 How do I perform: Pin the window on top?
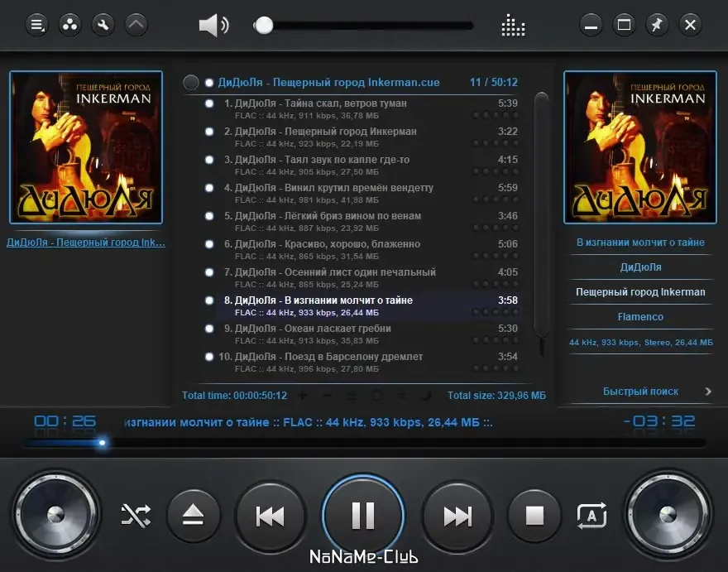point(657,25)
